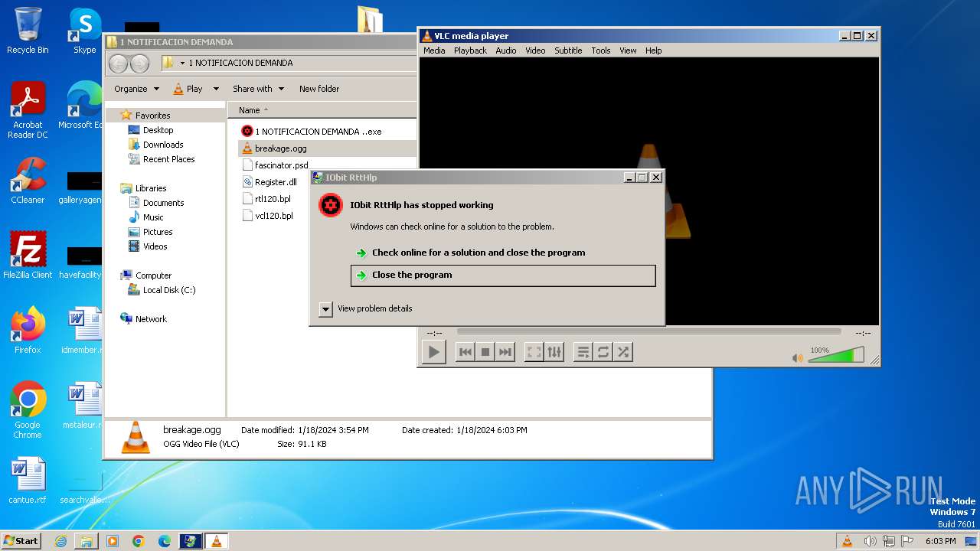Screen dimensions: 980x551
Task: Open Recent Places in Favorites
Action: 162,159
